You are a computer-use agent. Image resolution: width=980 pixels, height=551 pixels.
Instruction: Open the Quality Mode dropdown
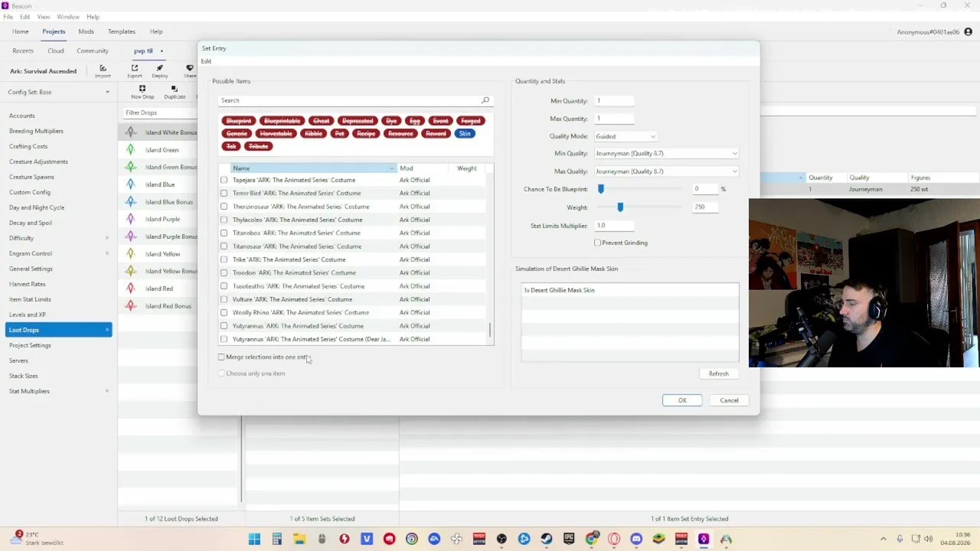pos(626,136)
